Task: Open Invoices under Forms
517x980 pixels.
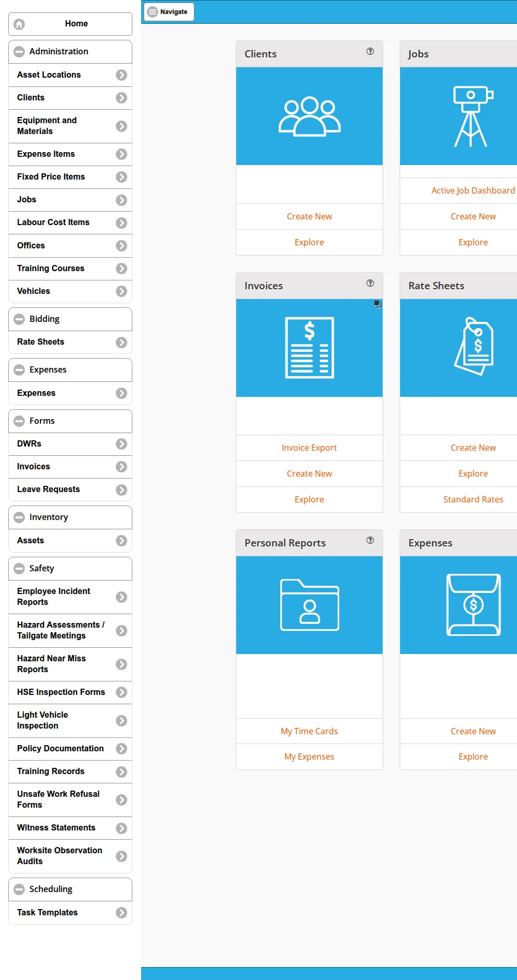Action: [70, 467]
